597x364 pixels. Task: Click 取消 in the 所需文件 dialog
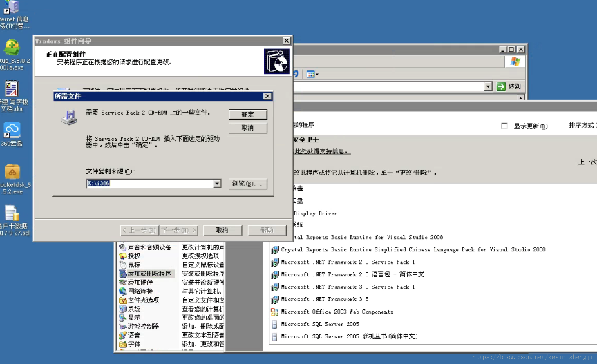click(248, 128)
